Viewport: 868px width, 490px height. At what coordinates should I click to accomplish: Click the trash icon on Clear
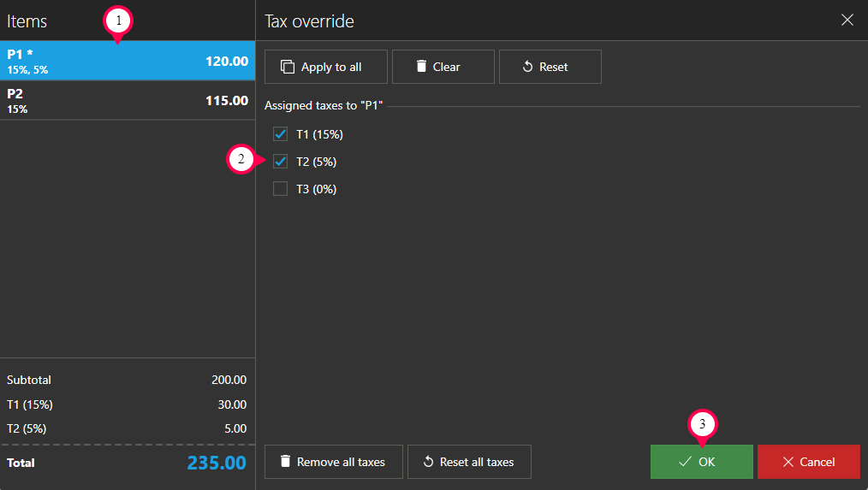pyautogui.click(x=421, y=67)
